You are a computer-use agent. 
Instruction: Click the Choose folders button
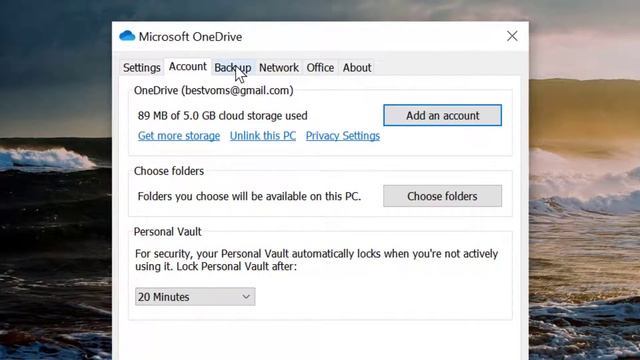[442, 196]
